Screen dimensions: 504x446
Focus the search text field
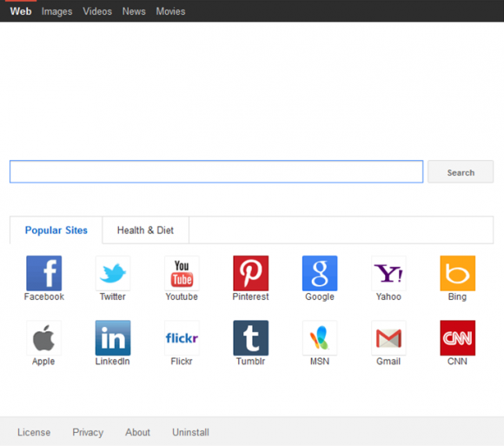point(216,172)
